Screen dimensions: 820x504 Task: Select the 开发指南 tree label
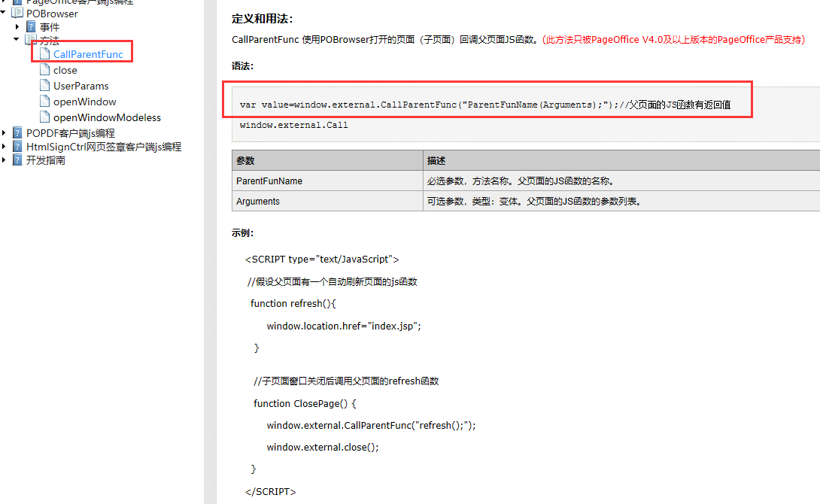46,160
